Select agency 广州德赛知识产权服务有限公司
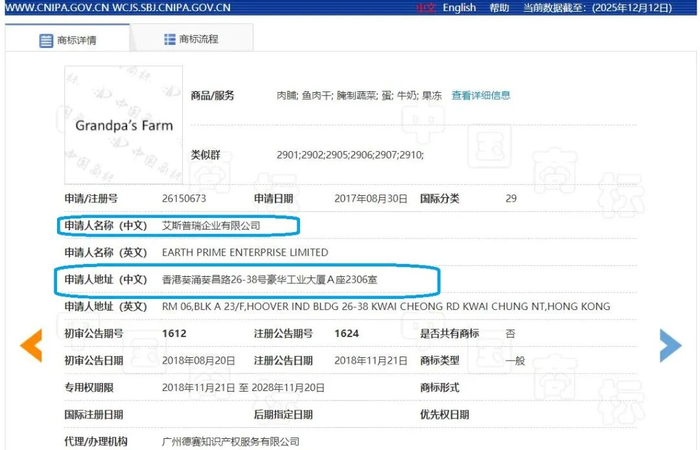The width and height of the screenshot is (700, 450). point(230,442)
